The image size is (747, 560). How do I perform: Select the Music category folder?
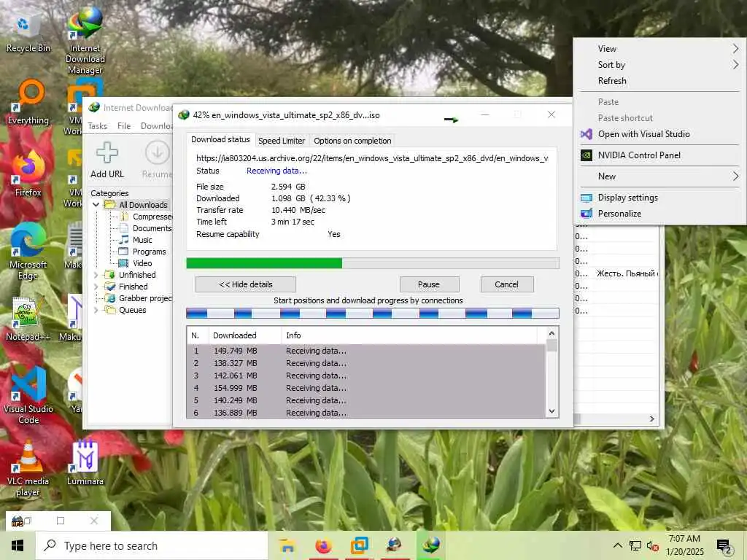136,240
